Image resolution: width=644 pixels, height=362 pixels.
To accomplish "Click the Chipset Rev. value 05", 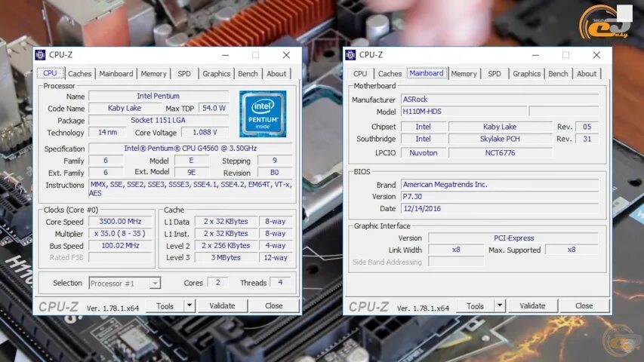I will [587, 127].
